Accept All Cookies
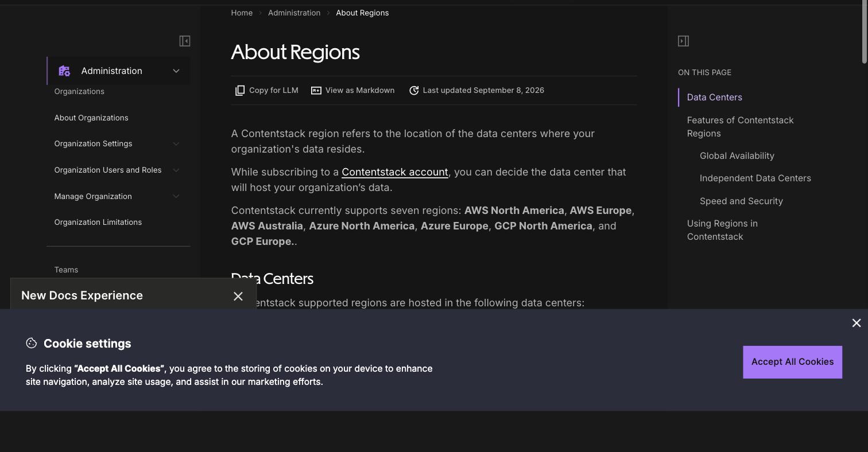Screen dimensions: 868x452 [792, 362]
